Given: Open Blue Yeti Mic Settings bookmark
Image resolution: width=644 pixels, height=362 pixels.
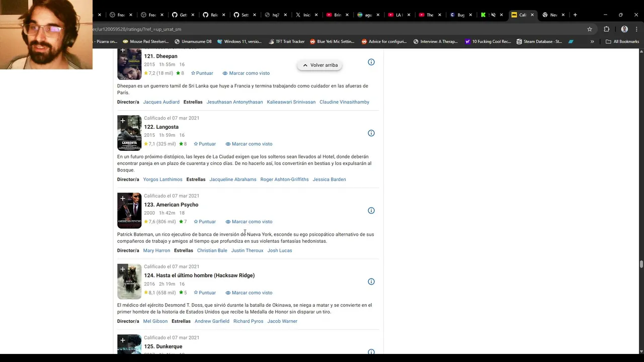Looking at the screenshot, I should coord(332,42).
